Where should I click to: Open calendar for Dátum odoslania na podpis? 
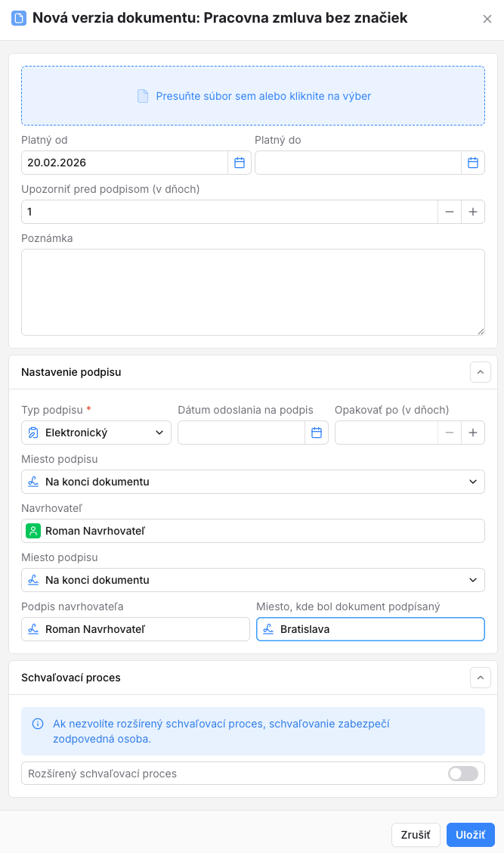[317, 433]
